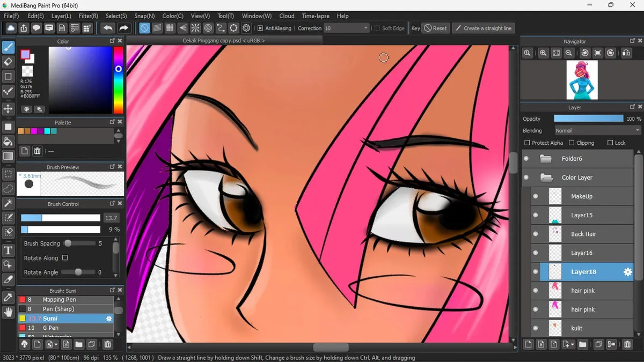Check the Protect Alpha box
This screenshot has width=644, height=362.
527,143
